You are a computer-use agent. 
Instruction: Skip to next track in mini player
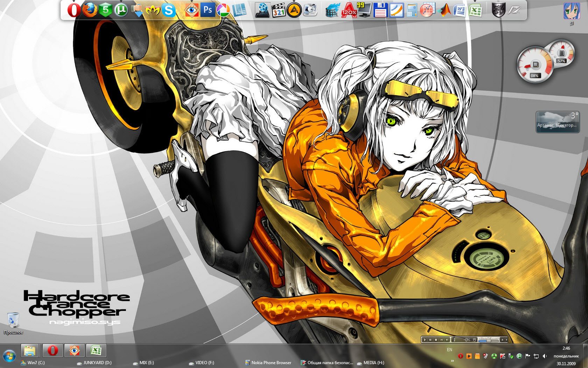pos(447,340)
